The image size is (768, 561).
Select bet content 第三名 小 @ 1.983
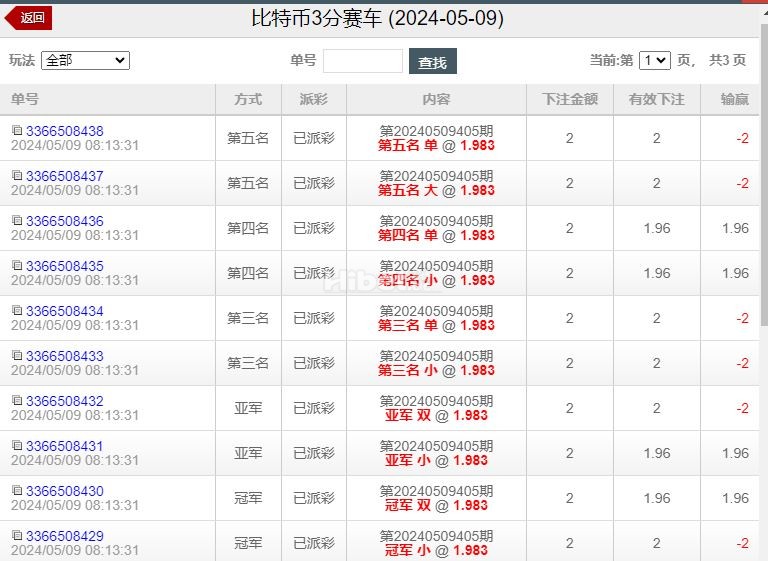(x=436, y=370)
